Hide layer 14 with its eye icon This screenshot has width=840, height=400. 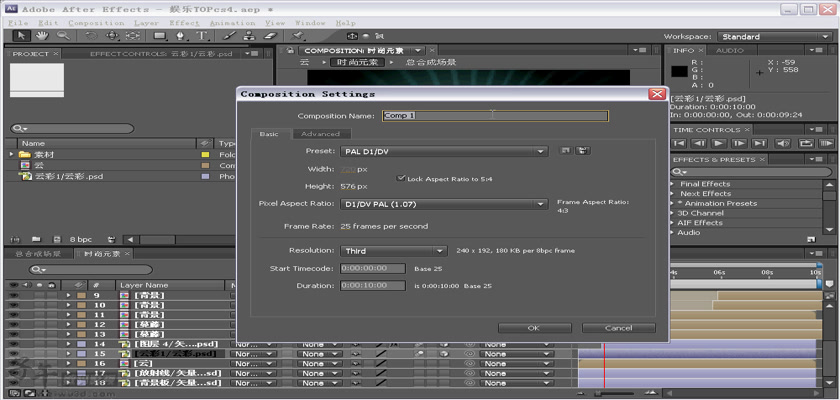coord(13,344)
